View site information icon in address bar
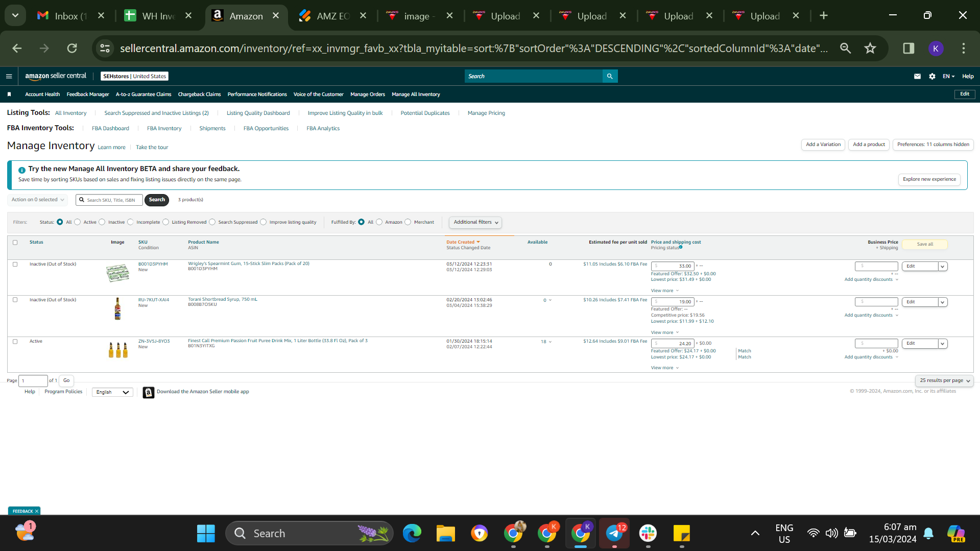980x551 pixels. pos(105,49)
